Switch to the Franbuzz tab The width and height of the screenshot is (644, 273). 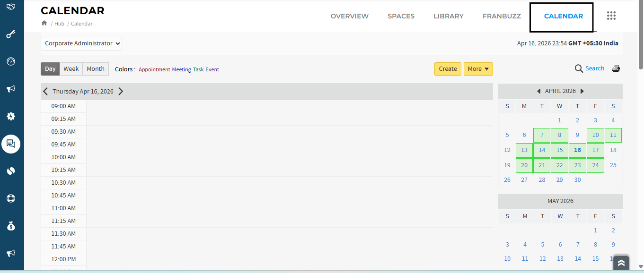[x=502, y=16]
